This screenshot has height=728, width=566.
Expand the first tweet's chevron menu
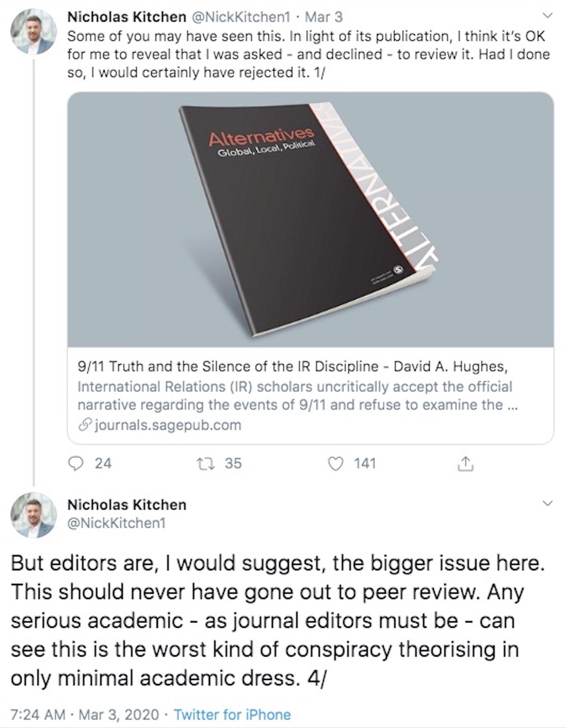[548, 16]
